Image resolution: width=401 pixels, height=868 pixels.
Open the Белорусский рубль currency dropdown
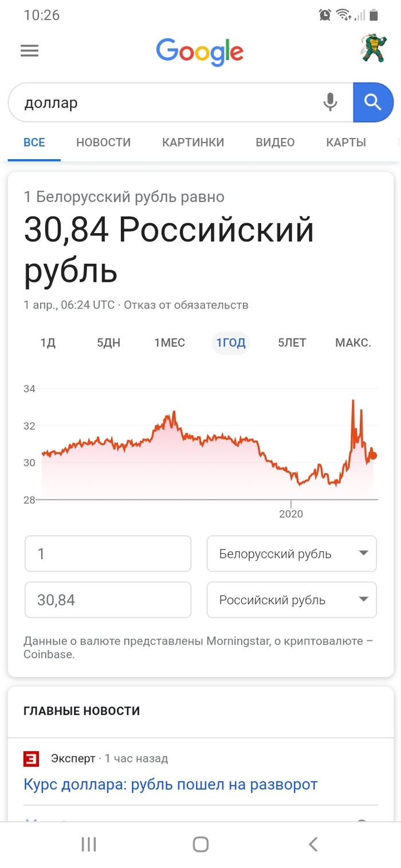(x=291, y=553)
